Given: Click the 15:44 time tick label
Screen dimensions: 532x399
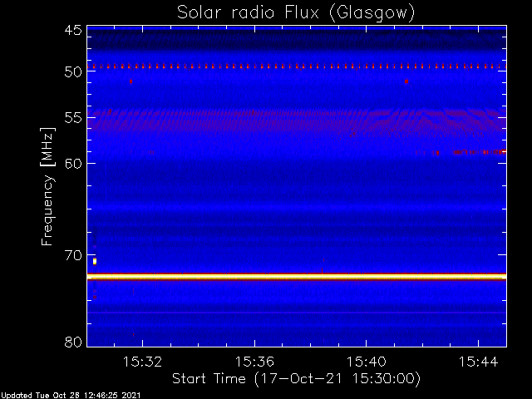Looking at the screenshot, I should pyautogui.click(x=479, y=362).
